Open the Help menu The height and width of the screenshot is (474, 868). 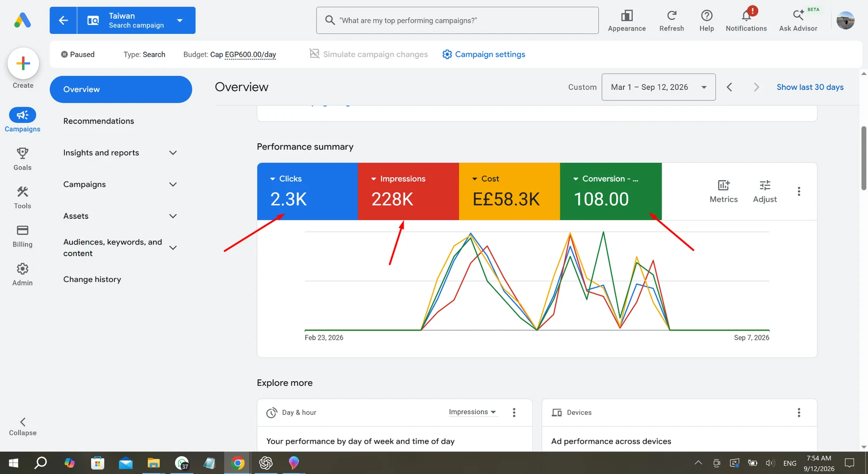[x=706, y=21]
